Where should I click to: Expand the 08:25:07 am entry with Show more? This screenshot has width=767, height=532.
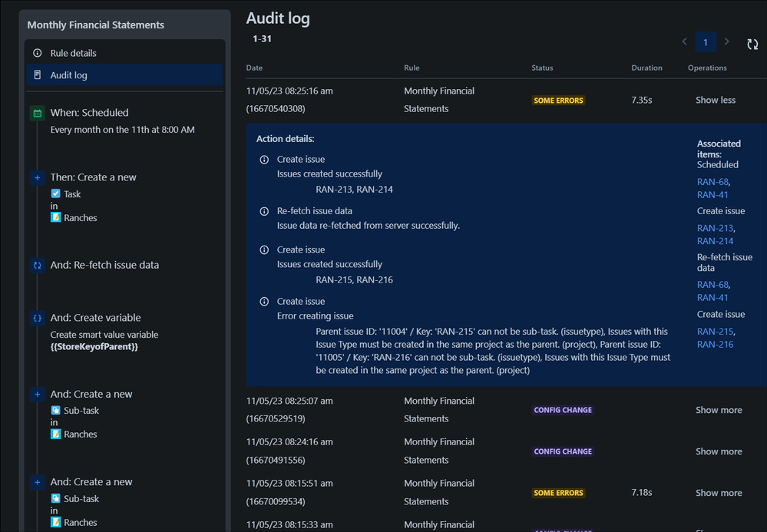tap(719, 410)
